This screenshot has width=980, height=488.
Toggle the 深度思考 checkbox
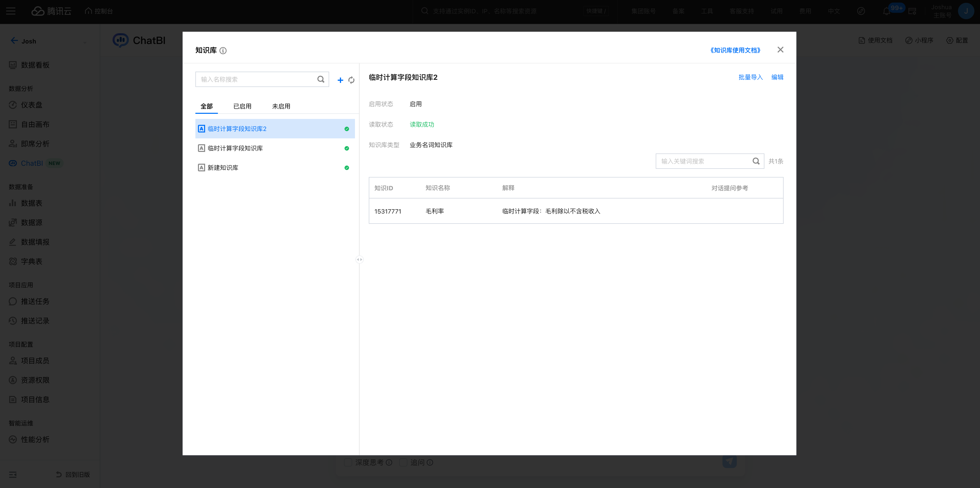[348, 462]
